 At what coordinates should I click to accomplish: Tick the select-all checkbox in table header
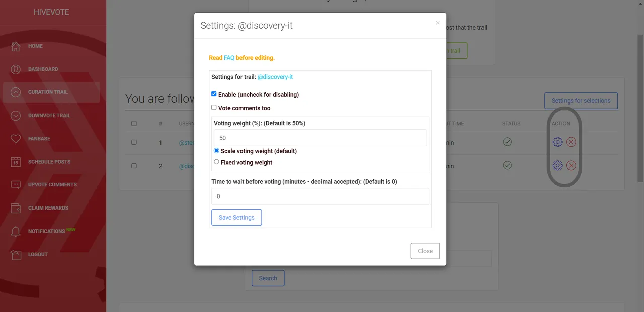(x=134, y=123)
